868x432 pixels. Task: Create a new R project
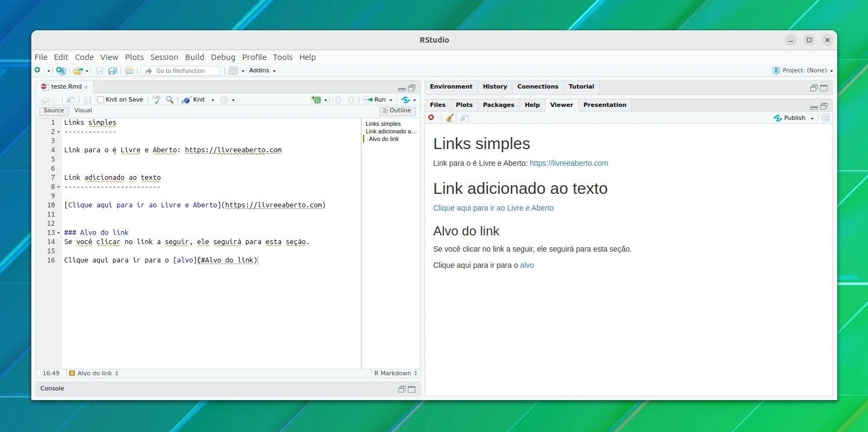61,71
